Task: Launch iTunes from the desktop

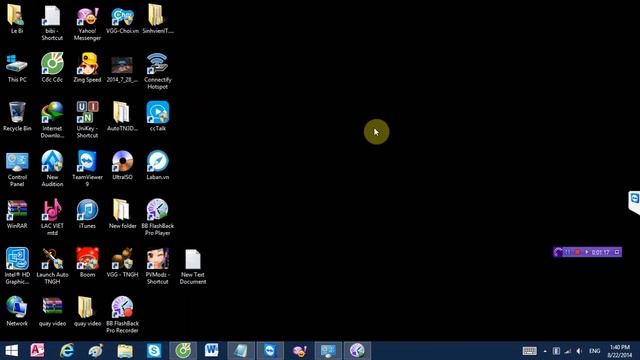Action: coord(87,214)
